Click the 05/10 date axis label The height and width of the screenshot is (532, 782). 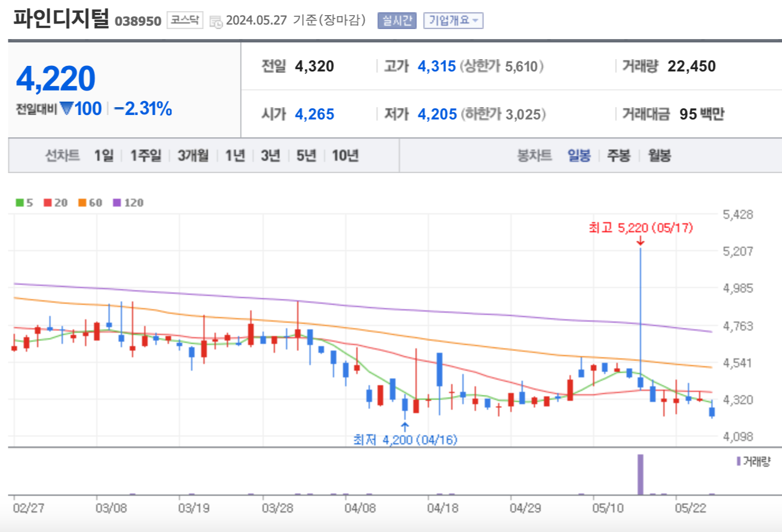coord(608,508)
